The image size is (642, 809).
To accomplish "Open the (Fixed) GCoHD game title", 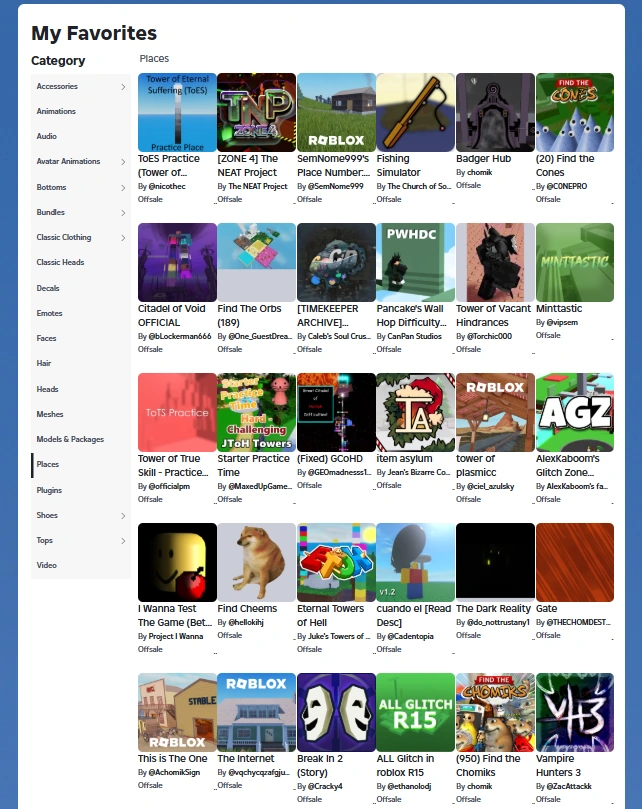I will point(330,458).
